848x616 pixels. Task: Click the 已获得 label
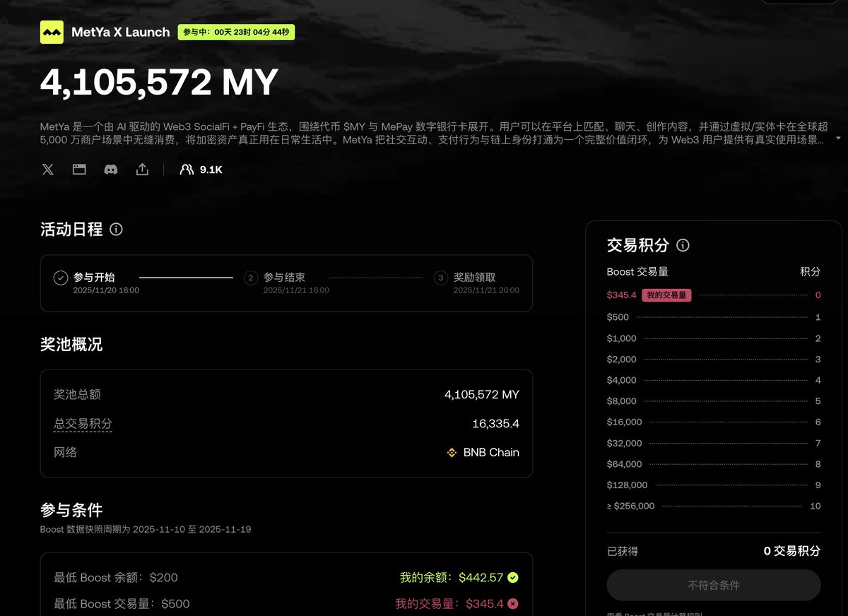click(623, 551)
